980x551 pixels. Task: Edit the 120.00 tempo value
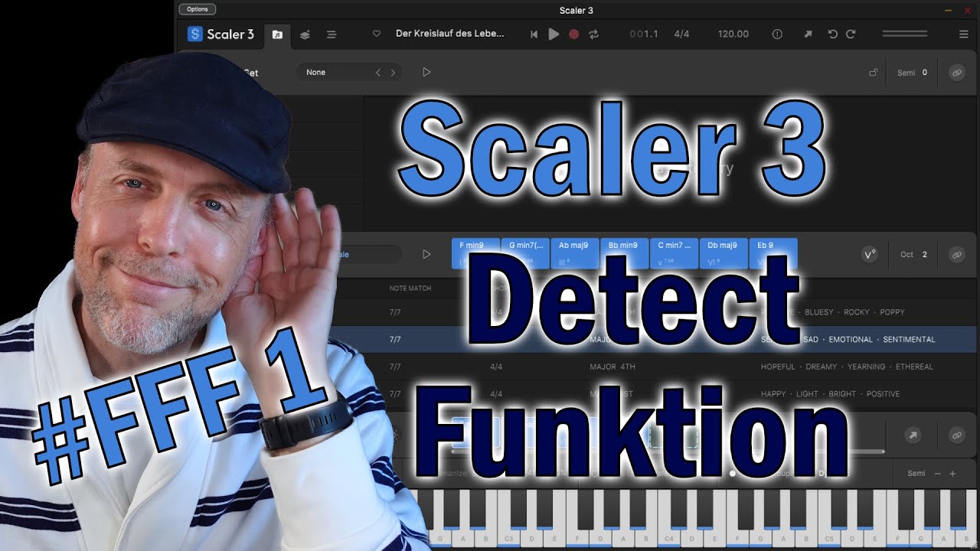coord(733,34)
